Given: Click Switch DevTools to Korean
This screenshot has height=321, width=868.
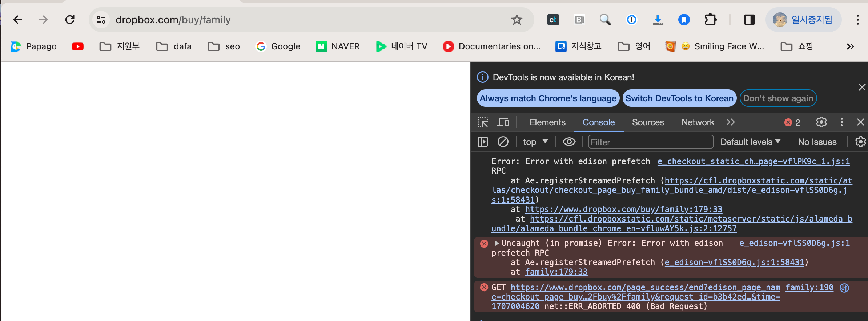Looking at the screenshot, I should click(x=679, y=98).
